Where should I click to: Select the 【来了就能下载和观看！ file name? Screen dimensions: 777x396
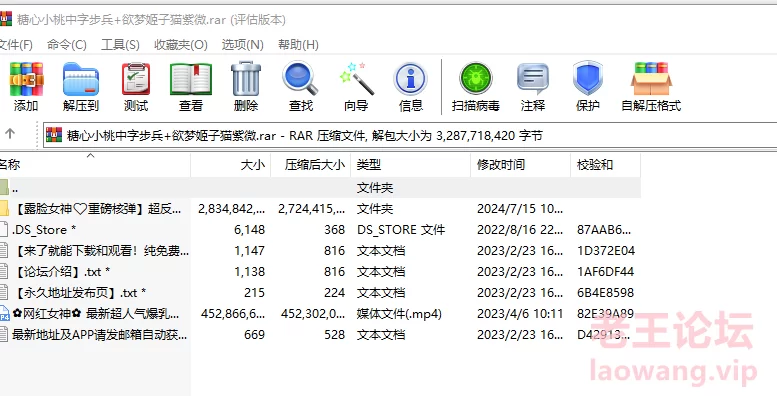(100, 251)
